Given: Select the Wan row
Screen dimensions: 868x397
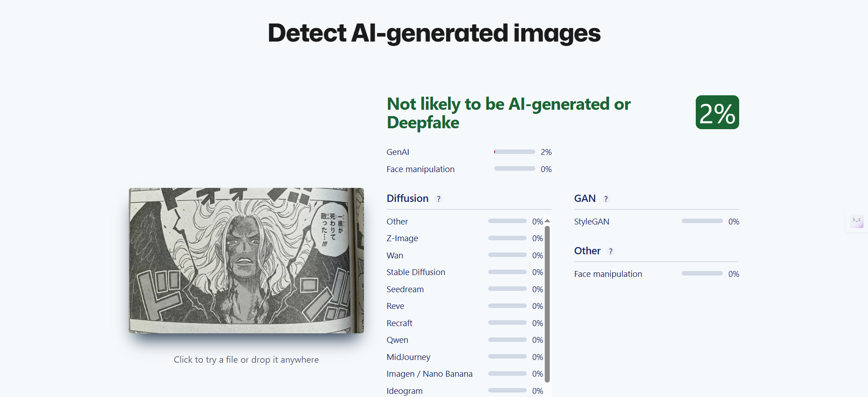Looking at the screenshot, I should click(x=465, y=255).
